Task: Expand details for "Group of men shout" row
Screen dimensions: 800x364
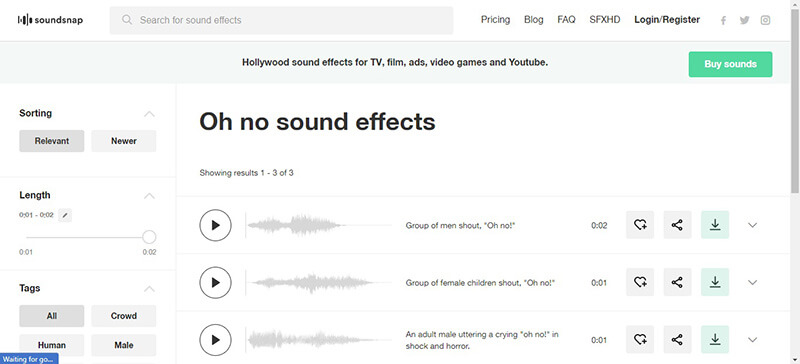Action: point(752,225)
